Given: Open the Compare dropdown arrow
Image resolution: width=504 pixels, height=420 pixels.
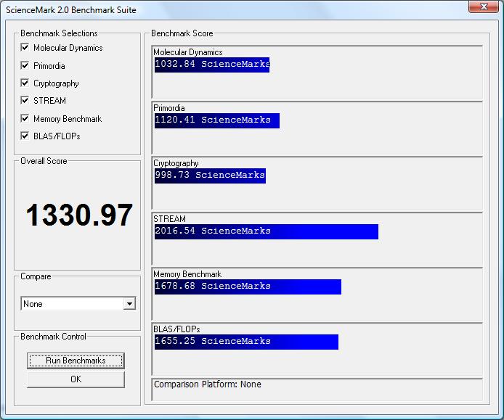Looking at the screenshot, I should click(129, 303).
